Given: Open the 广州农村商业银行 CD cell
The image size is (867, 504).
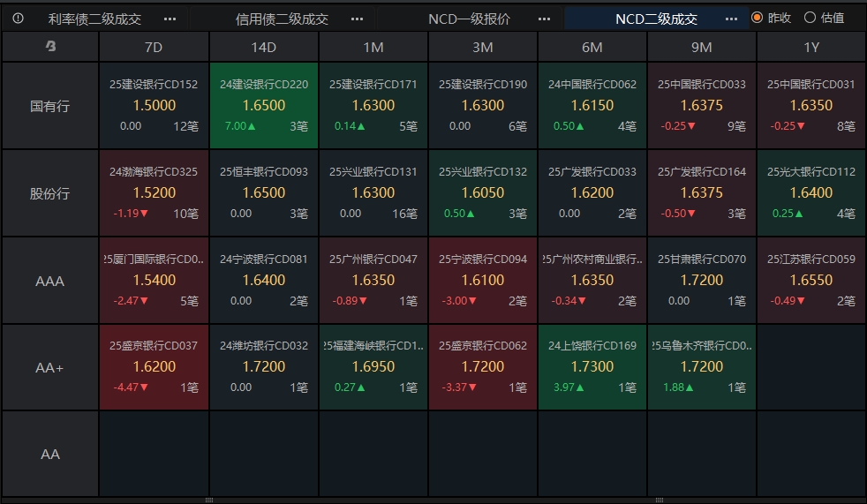Looking at the screenshot, I should pos(592,280).
